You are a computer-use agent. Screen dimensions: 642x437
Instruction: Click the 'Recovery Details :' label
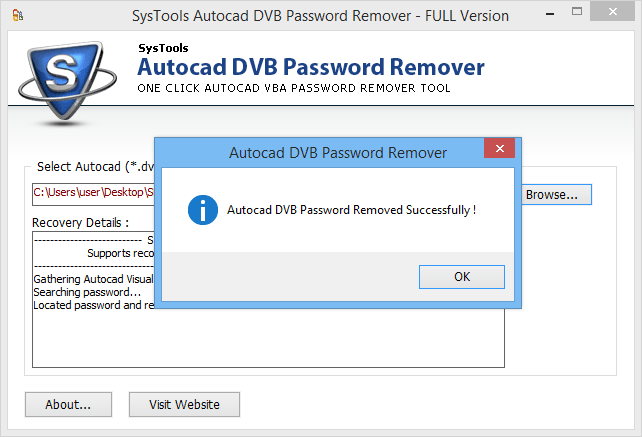pyautogui.click(x=80, y=221)
